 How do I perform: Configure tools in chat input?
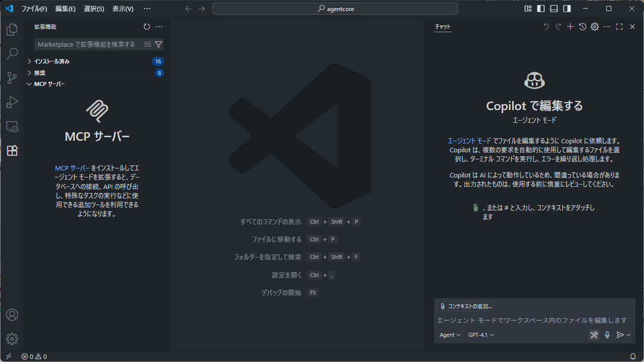[x=594, y=335]
